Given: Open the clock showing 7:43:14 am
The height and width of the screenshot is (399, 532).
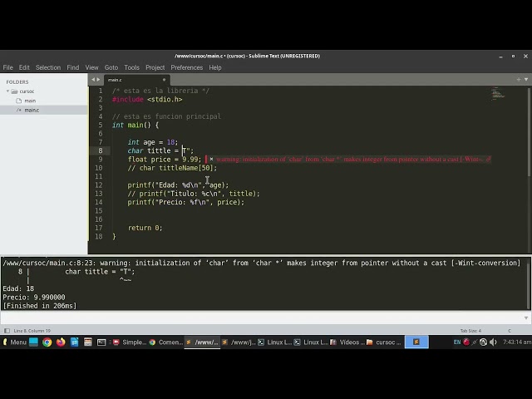Looking at the screenshot, I should (517, 342).
